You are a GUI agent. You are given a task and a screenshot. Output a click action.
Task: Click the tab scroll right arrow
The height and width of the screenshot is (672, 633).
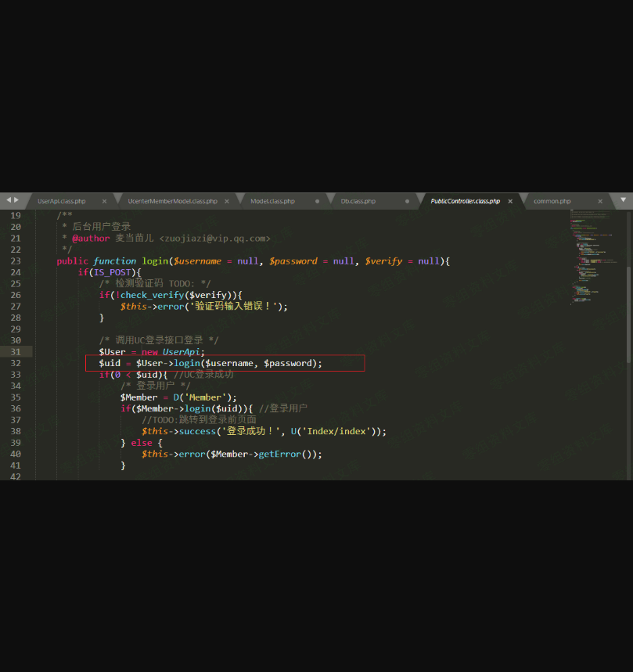(x=16, y=200)
